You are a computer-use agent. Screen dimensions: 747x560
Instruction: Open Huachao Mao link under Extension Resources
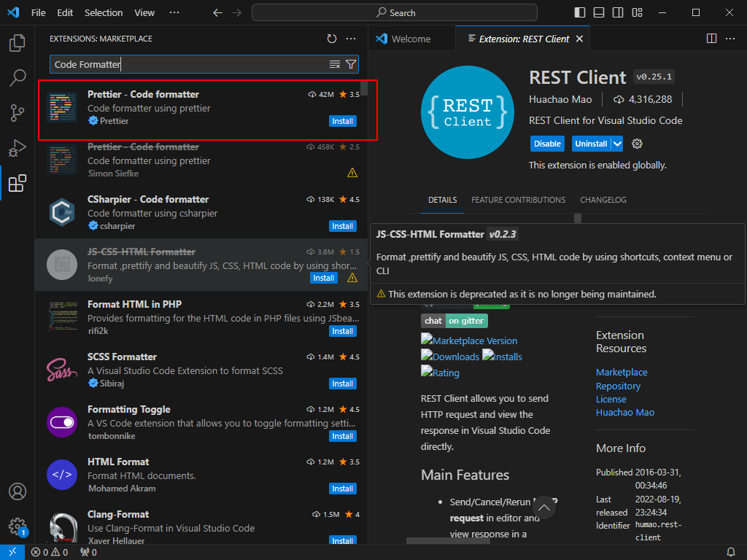point(625,413)
